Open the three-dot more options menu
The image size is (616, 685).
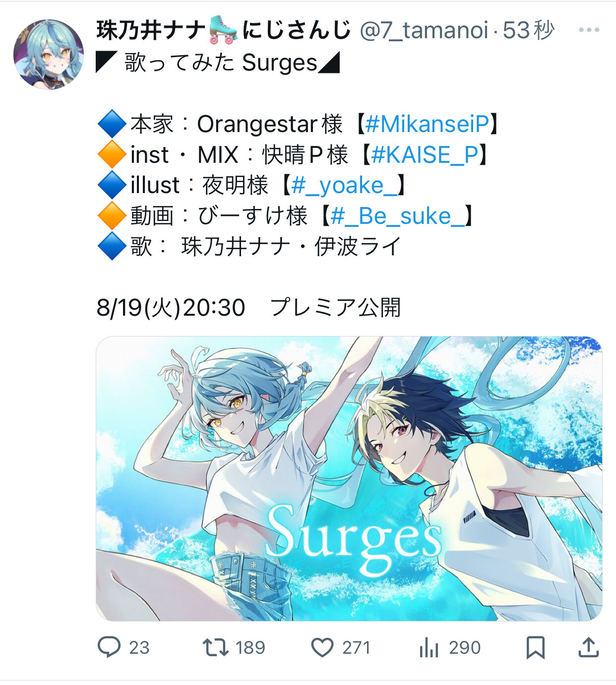tap(589, 30)
